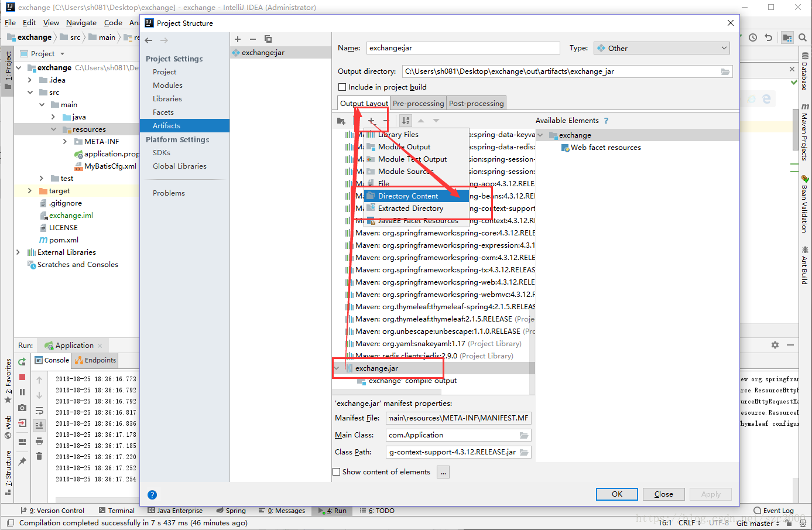Stop the running Application process
This screenshot has width=812, height=530.
pos(22,377)
